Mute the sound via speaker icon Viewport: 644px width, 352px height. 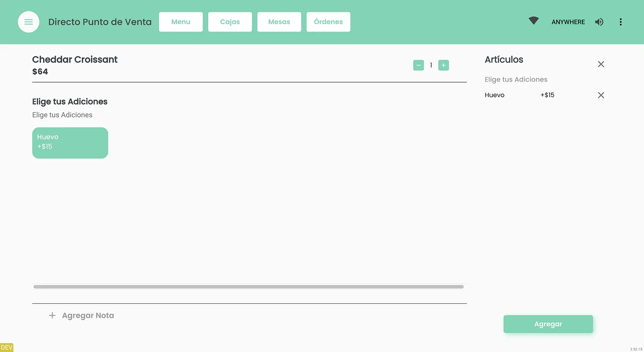pos(599,22)
